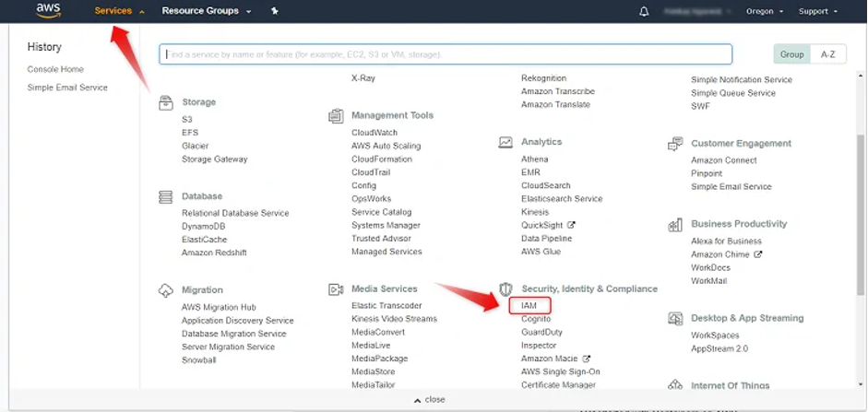868x412 pixels.
Task: Open the X-Ray service
Action: [x=363, y=78]
